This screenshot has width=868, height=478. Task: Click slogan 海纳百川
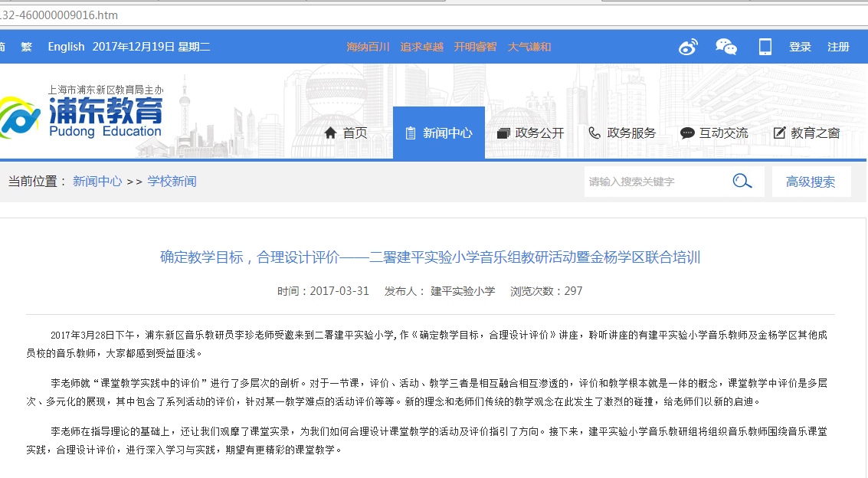pyautogui.click(x=368, y=47)
